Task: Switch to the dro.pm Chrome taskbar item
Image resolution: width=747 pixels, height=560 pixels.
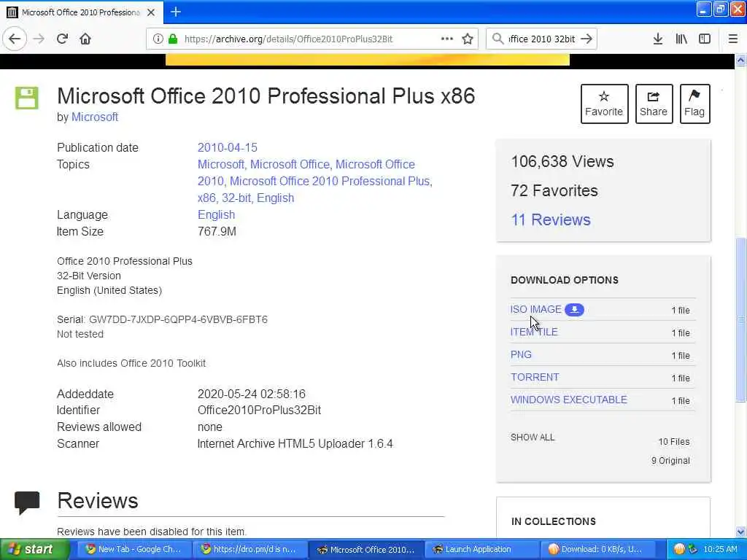Action: coord(249,550)
